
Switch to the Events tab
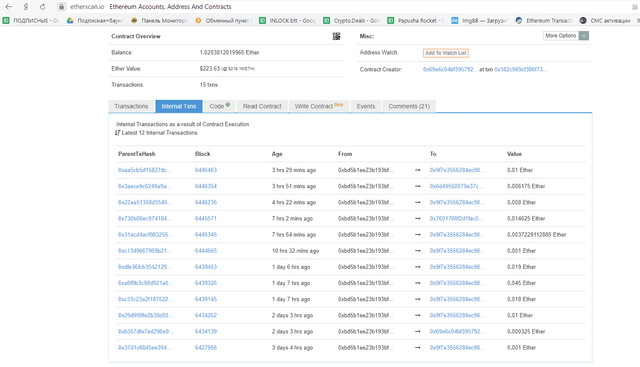pos(366,106)
